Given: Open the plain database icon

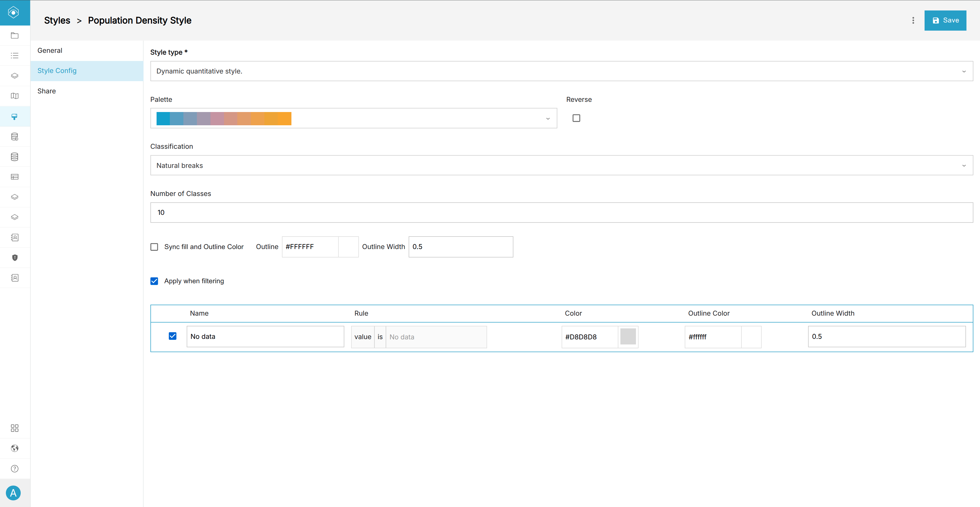Looking at the screenshot, I should pyautogui.click(x=15, y=157).
